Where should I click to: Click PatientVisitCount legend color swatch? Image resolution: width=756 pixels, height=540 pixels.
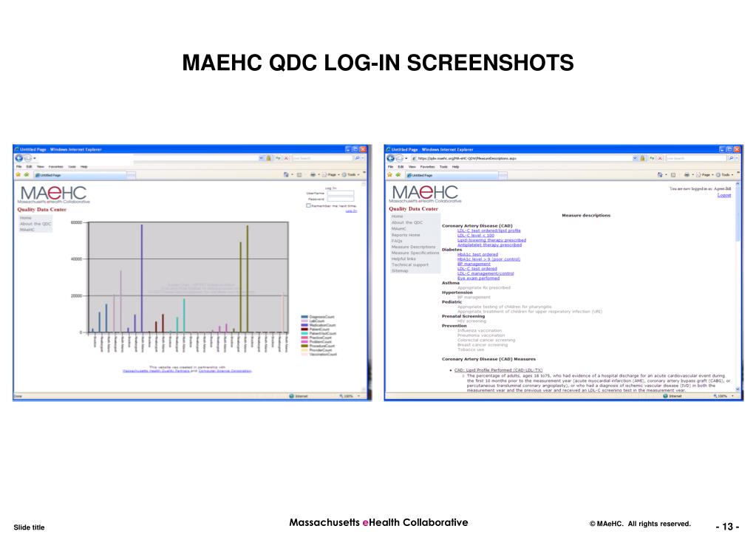304,333
